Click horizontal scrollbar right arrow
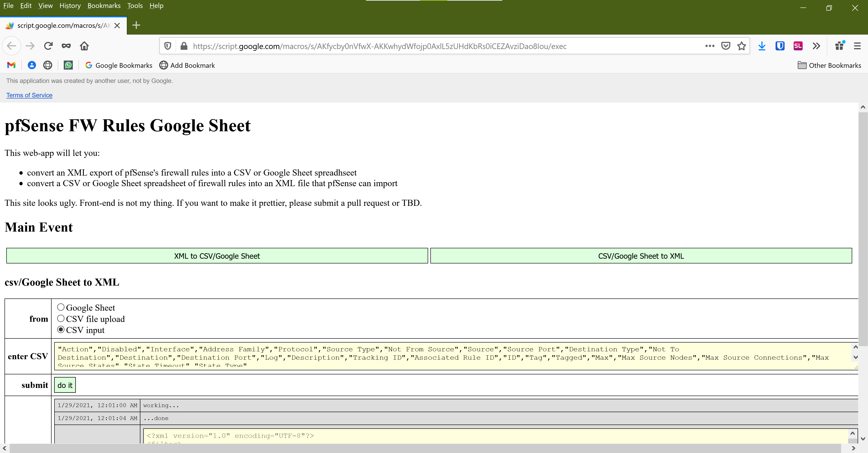Image resolution: width=868 pixels, height=453 pixels. point(853,448)
